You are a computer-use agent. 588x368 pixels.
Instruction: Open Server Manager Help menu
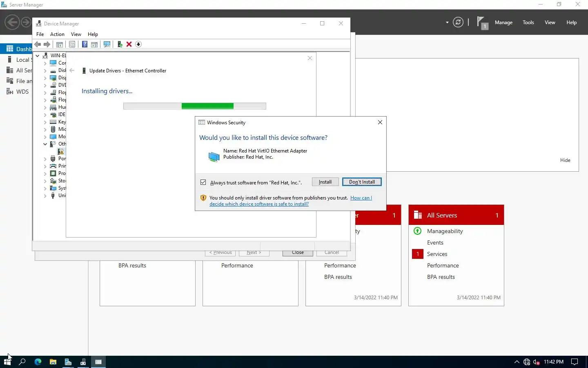(571, 22)
